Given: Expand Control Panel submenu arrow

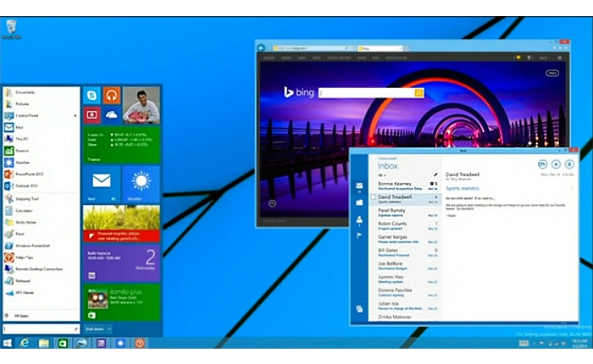Looking at the screenshot, I should click(x=75, y=116).
